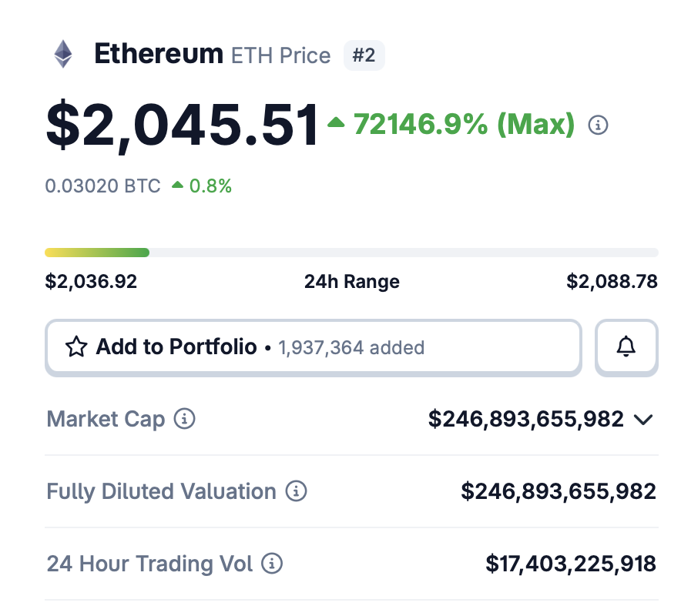Click the 0.03020 BTC conversion value
The width and height of the screenshot is (681, 616).
point(99,185)
